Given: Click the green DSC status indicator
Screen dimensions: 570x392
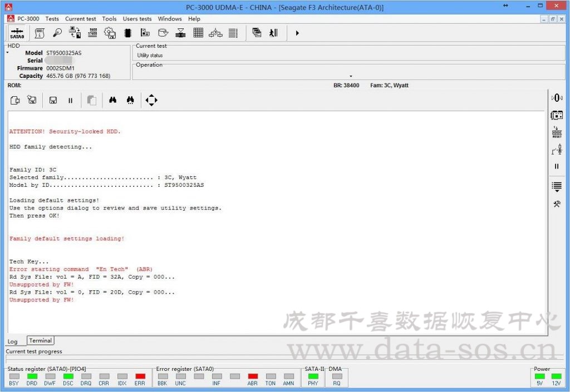Looking at the screenshot, I should pyautogui.click(x=68, y=376).
